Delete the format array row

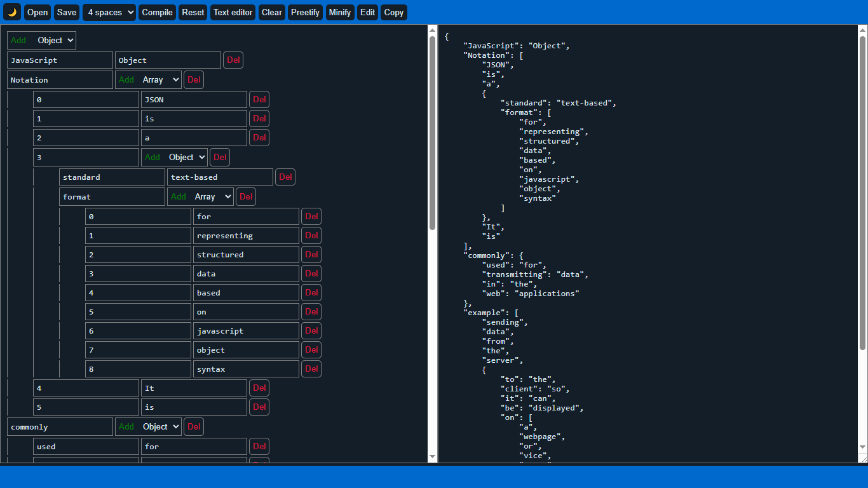click(x=246, y=196)
